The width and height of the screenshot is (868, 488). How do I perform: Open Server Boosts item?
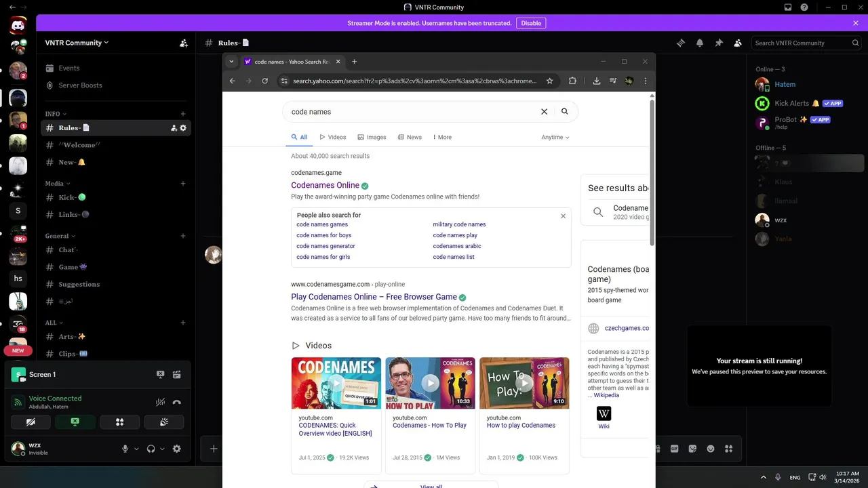[116, 85]
